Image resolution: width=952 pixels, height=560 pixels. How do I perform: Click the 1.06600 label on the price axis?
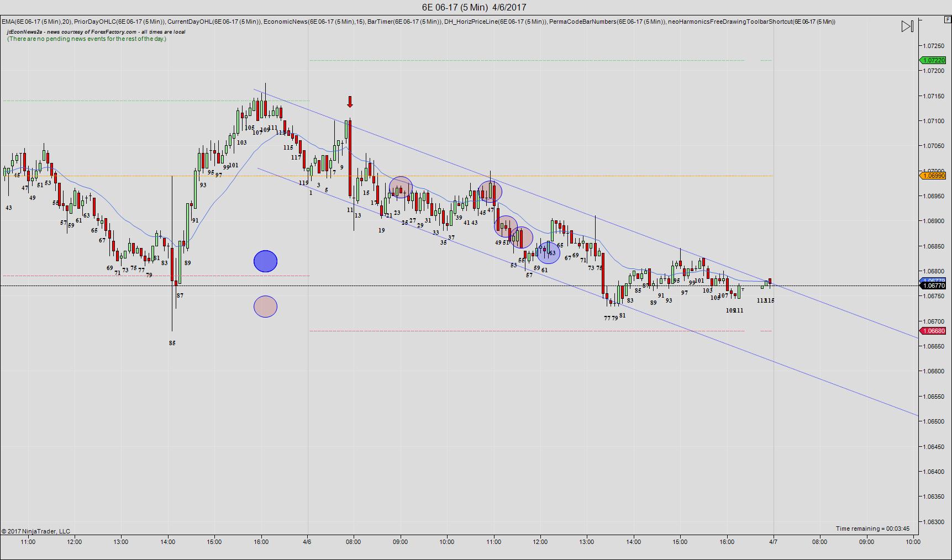pyautogui.click(x=933, y=371)
